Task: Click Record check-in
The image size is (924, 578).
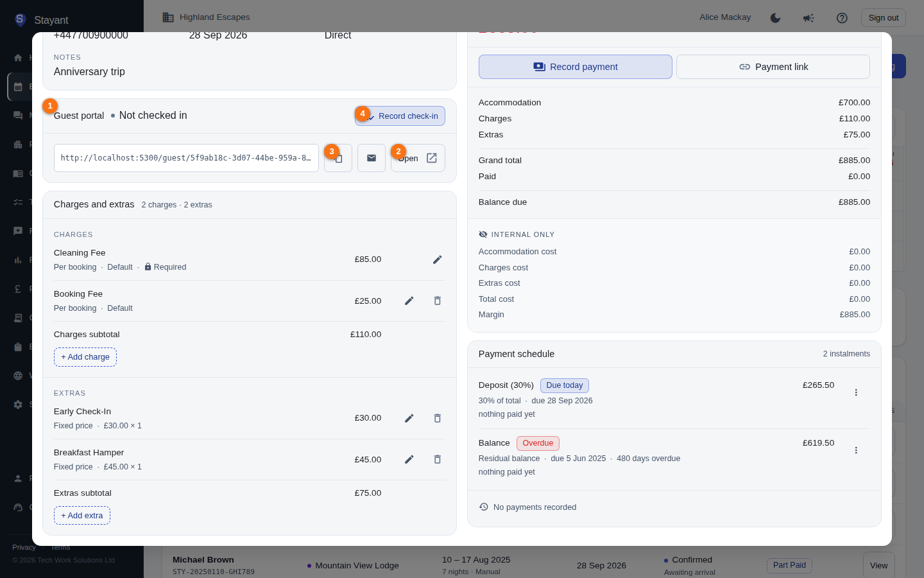Action: tap(400, 116)
